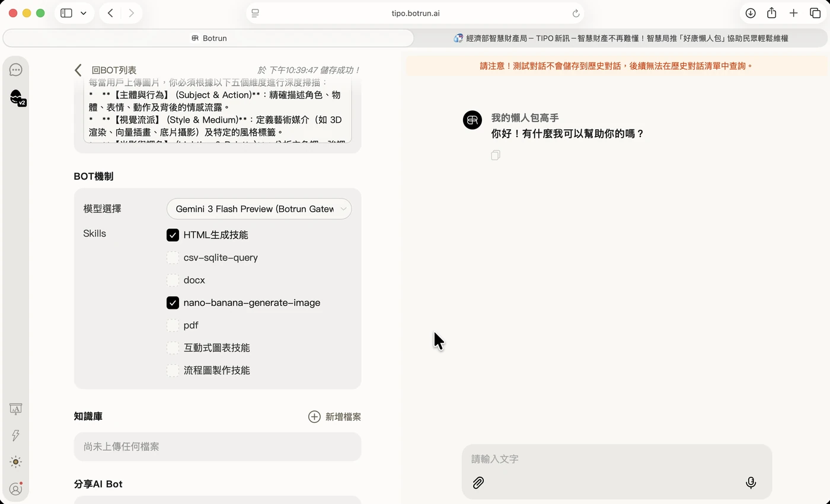
Task: Open the user account icon in sidebar
Action: click(x=16, y=489)
